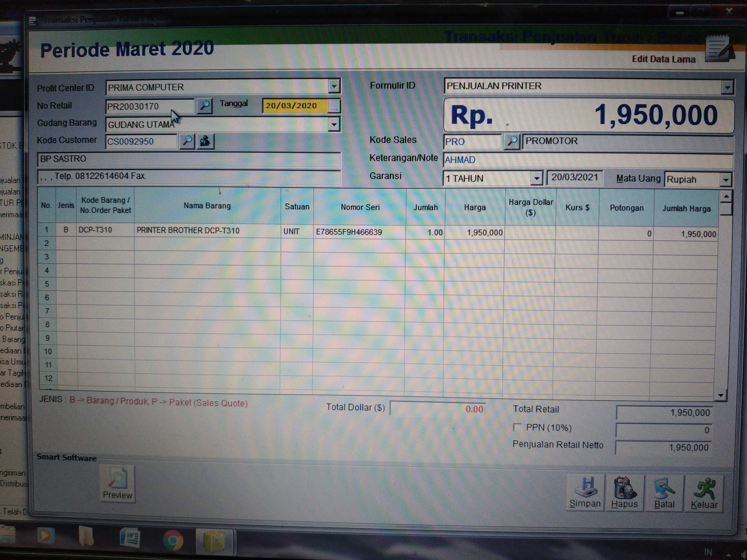Open the Mata Uang Rupiah dropdown
The image size is (747, 560).
[x=726, y=180]
